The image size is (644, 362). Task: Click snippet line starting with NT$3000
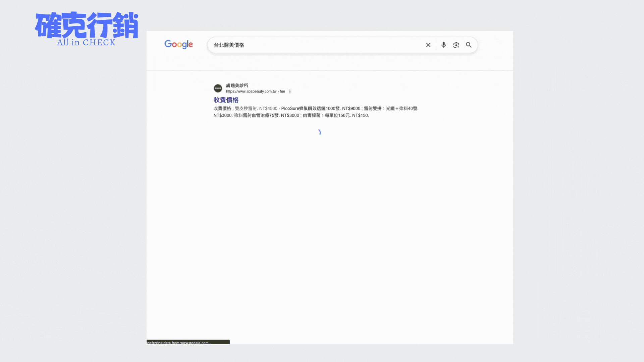tap(290, 115)
